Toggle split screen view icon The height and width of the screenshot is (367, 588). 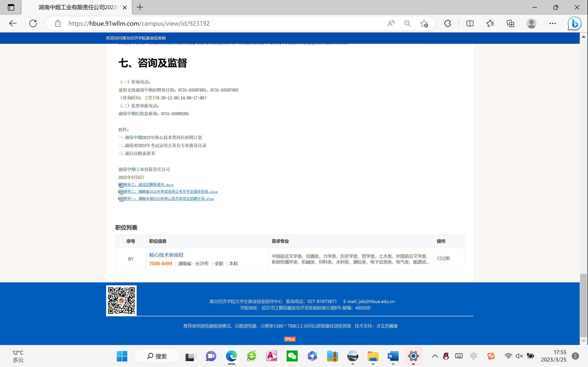coord(470,23)
